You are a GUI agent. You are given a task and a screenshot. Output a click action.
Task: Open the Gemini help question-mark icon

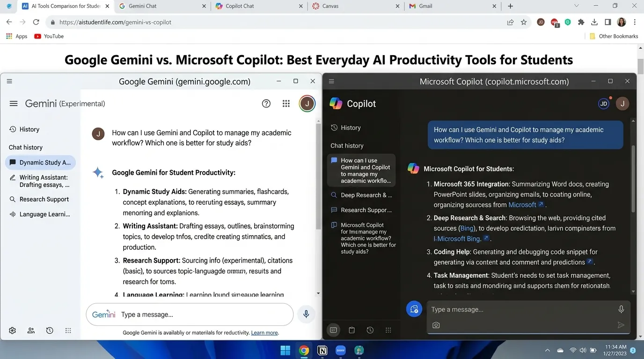click(266, 104)
